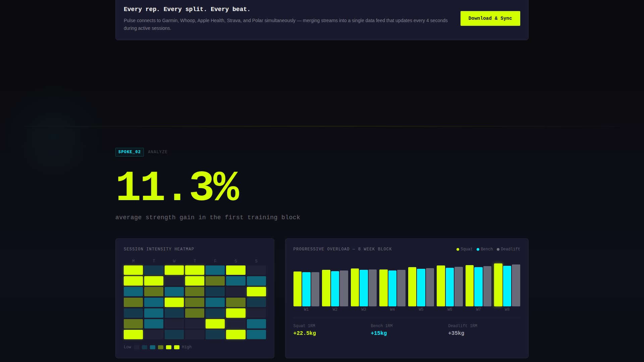The height and width of the screenshot is (362, 644).
Task: Click the lime Monday cell in the top heatmap row
Action: (x=133, y=270)
